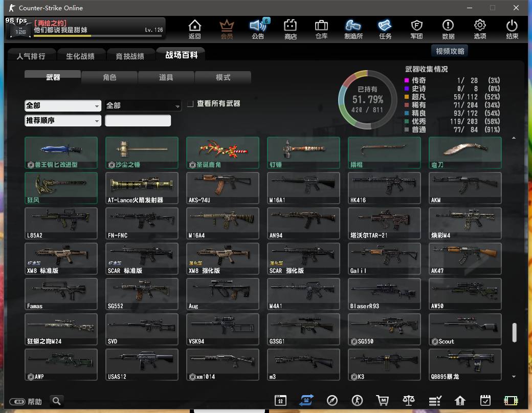Open the 制造所 crafting icon
Image resolution: width=532 pixels, height=413 pixels.
pyautogui.click(x=353, y=29)
